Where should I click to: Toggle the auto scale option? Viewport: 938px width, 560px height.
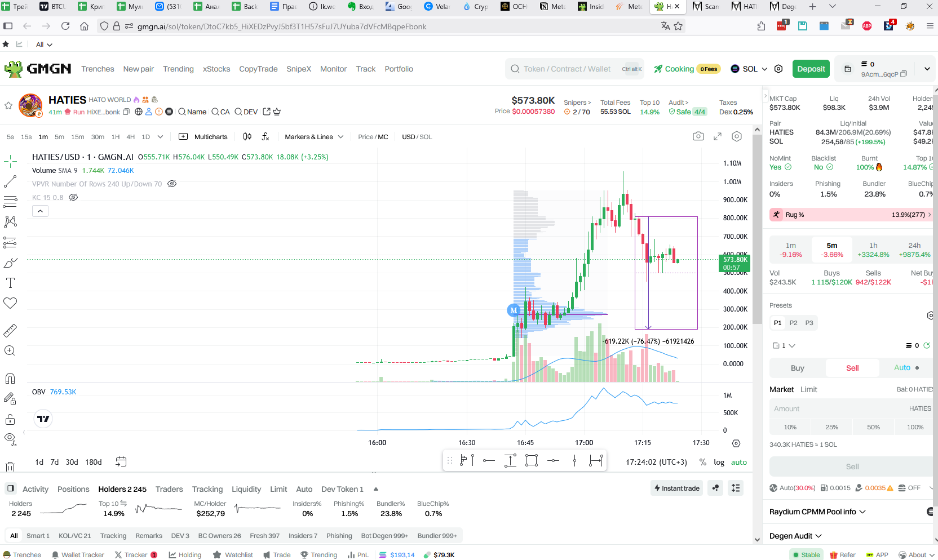tap(738, 462)
